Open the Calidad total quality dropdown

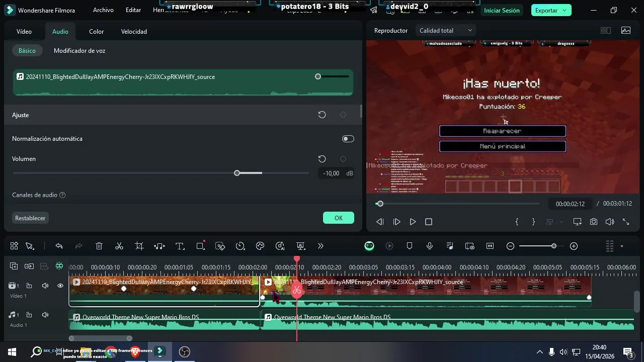click(x=446, y=31)
